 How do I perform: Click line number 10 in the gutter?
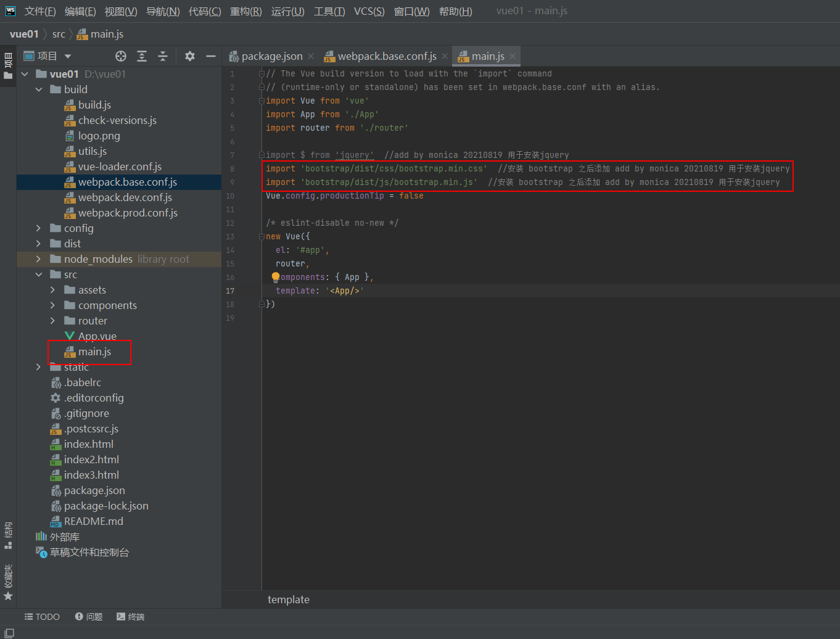coord(230,196)
